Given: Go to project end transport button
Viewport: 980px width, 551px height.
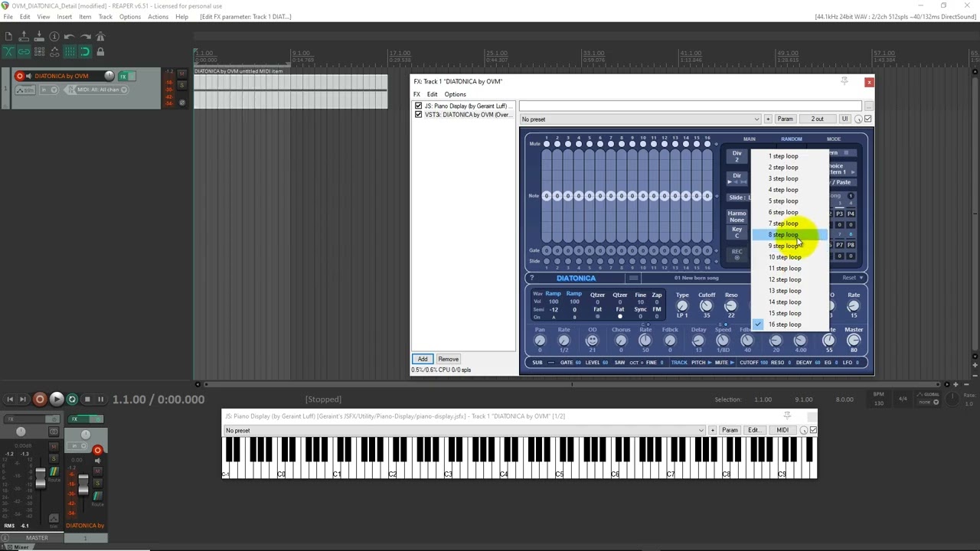Looking at the screenshot, I should (23, 399).
